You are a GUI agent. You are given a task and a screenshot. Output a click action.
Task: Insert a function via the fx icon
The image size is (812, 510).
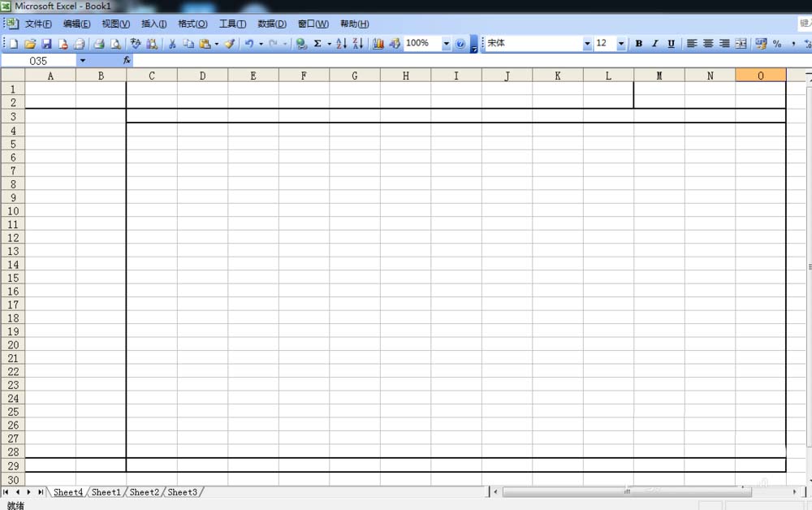tap(127, 61)
